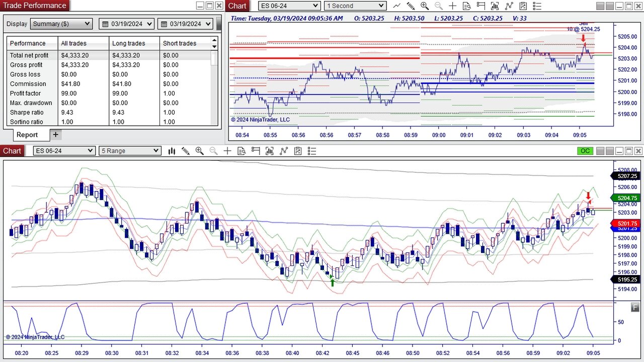Click zoom out on the 1 Second chart
This screenshot has height=362, width=644.
(439, 6)
